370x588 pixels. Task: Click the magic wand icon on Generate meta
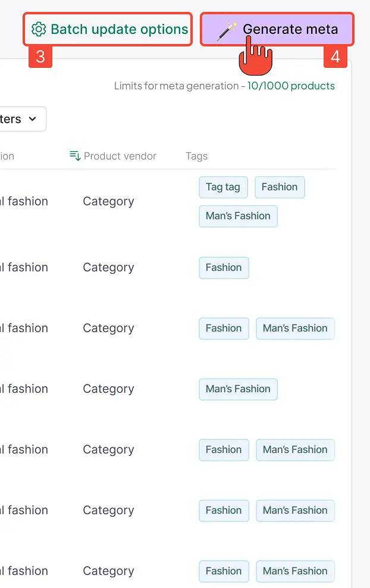[x=226, y=30]
